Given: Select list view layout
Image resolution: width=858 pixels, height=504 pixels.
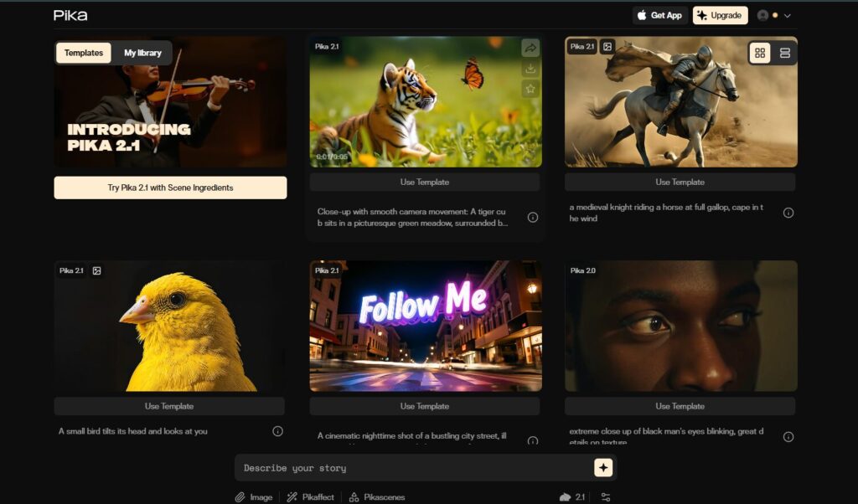Looking at the screenshot, I should (784, 53).
